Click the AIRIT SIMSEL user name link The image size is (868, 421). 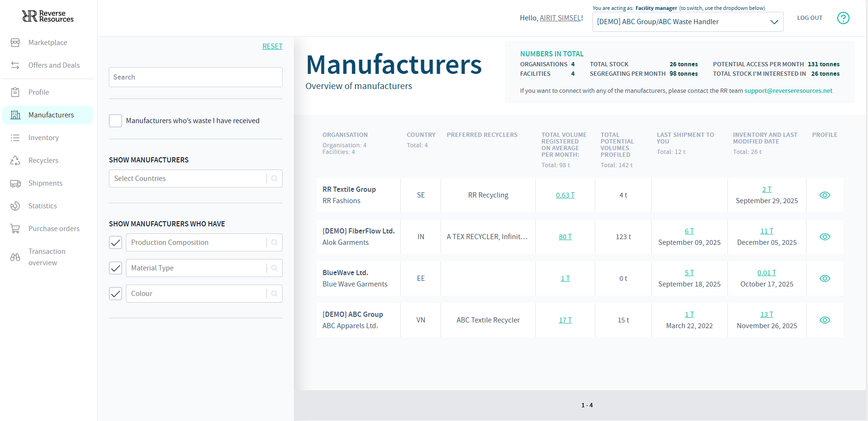560,18
